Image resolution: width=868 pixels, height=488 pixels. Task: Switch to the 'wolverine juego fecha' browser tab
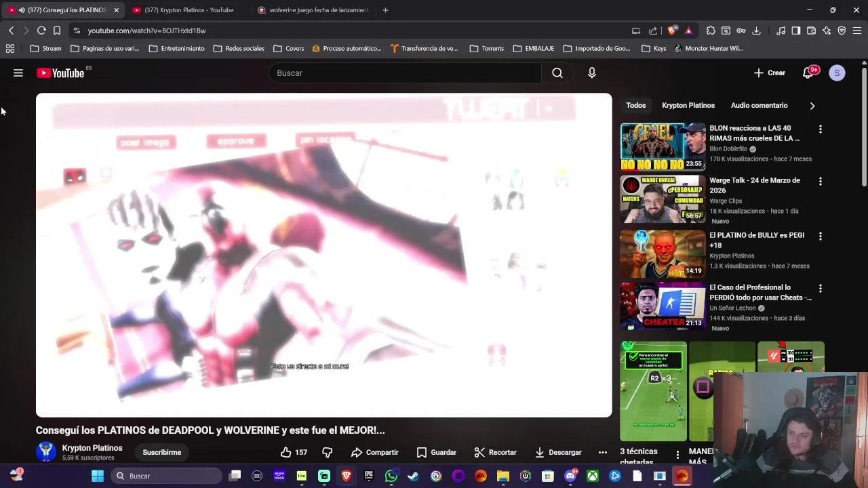point(313,10)
